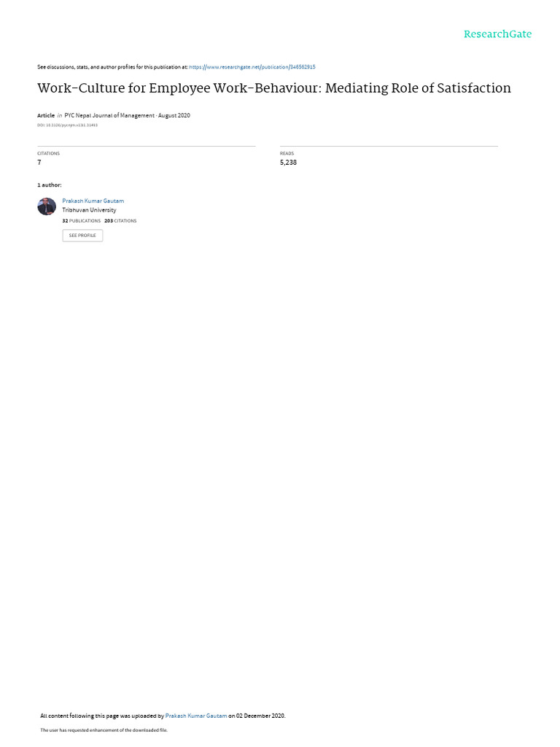This screenshot has width=560, height=747.
Task: Click the author profile photo
Action: pyautogui.click(x=47, y=206)
